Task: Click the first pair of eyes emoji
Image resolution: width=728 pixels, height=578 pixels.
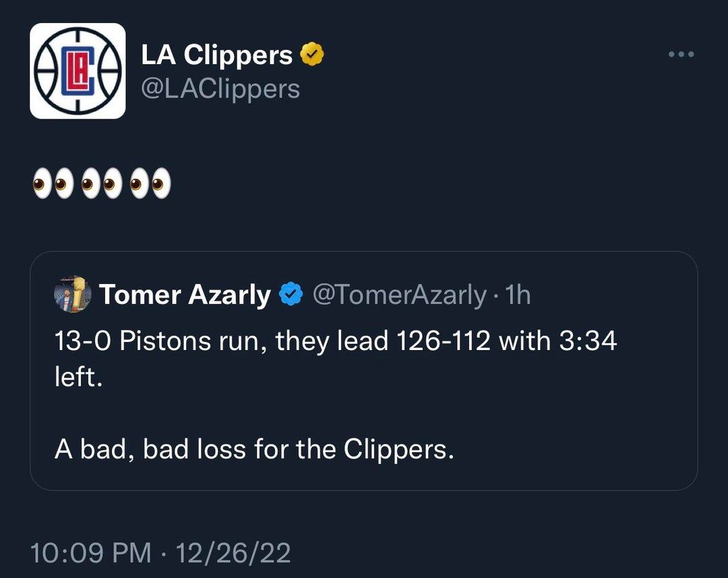Action: pos(53,184)
